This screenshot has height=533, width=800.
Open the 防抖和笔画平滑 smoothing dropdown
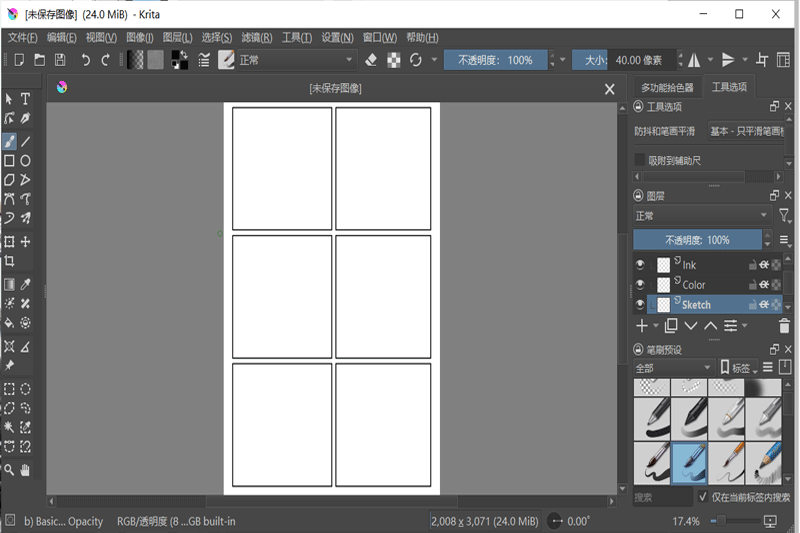click(x=746, y=131)
